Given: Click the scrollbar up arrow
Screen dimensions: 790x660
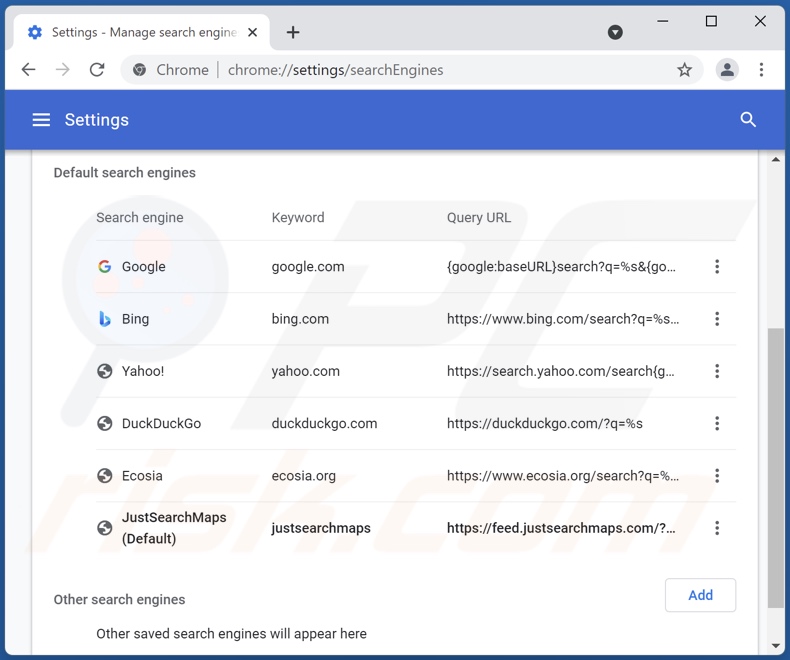Looking at the screenshot, I should pyautogui.click(x=776, y=159).
